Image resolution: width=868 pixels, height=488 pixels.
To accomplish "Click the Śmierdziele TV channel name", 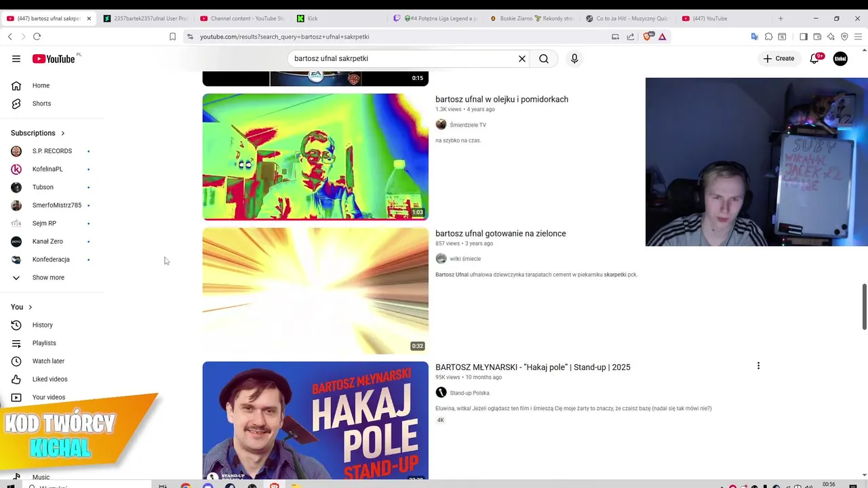I will click(468, 125).
